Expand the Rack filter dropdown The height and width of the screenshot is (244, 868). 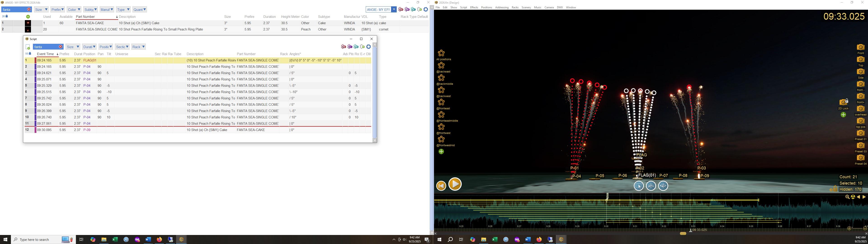pyautogui.click(x=139, y=47)
